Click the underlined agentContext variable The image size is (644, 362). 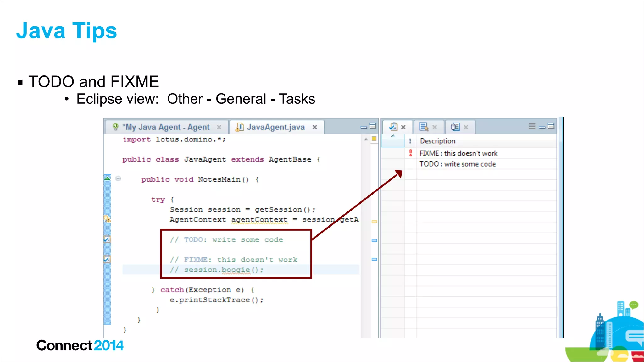(x=259, y=220)
